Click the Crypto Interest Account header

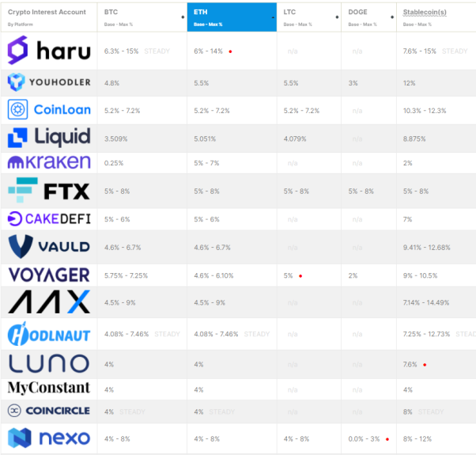point(47,12)
